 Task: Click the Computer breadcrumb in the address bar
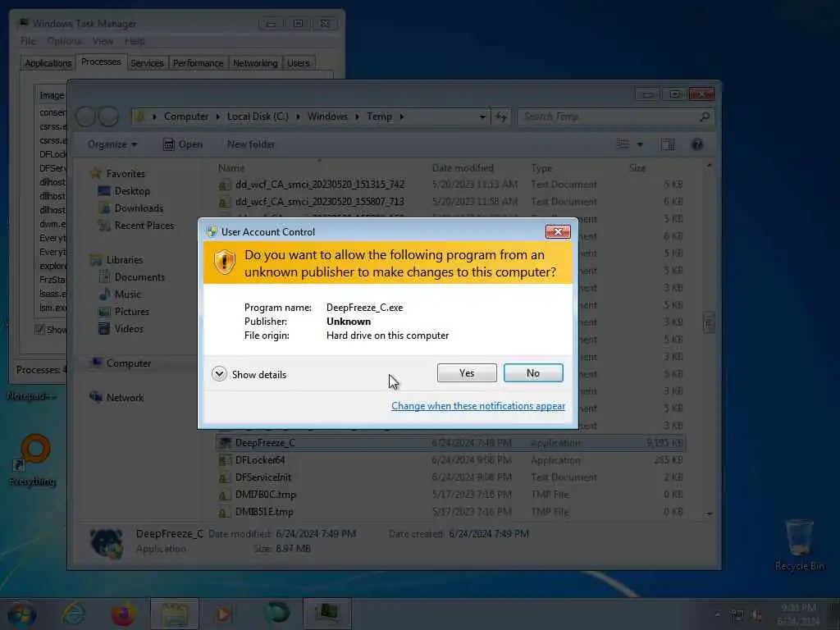point(186,116)
